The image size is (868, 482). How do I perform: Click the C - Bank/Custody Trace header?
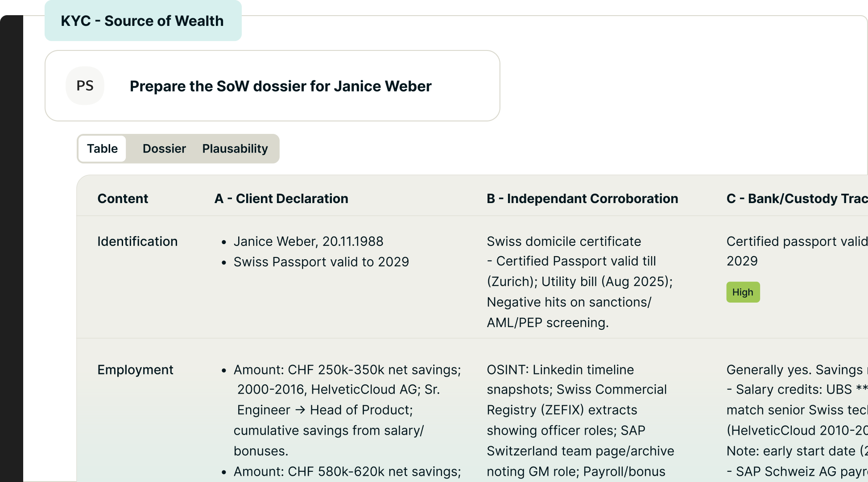(796, 199)
